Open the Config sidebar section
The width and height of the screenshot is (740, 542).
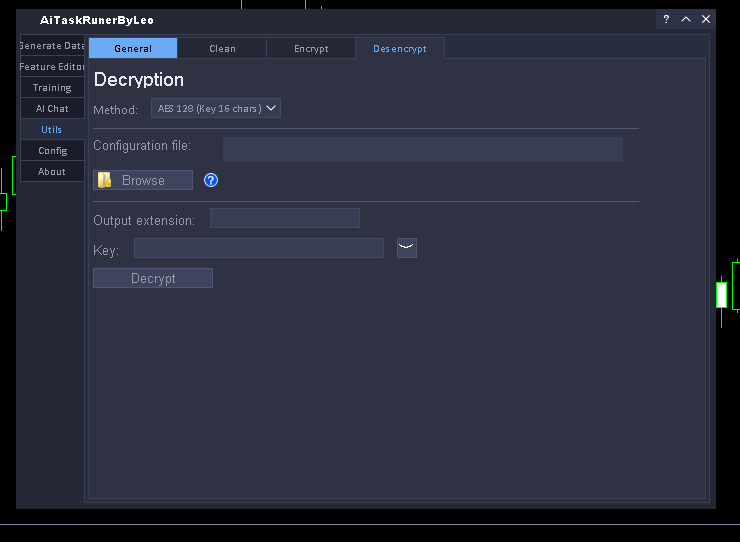[x=52, y=151]
